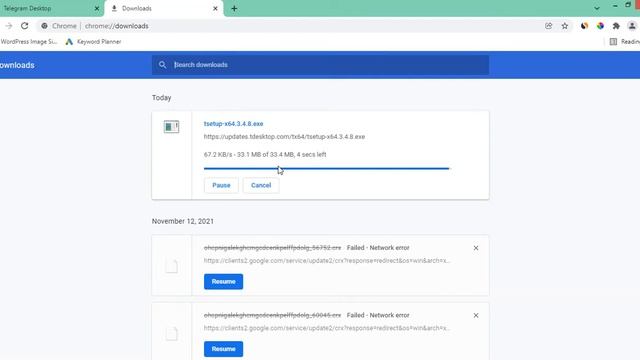Go forward with the arrow icon
Image resolution: width=640 pixels, height=360 pixels.
click(x=9, y=26)
